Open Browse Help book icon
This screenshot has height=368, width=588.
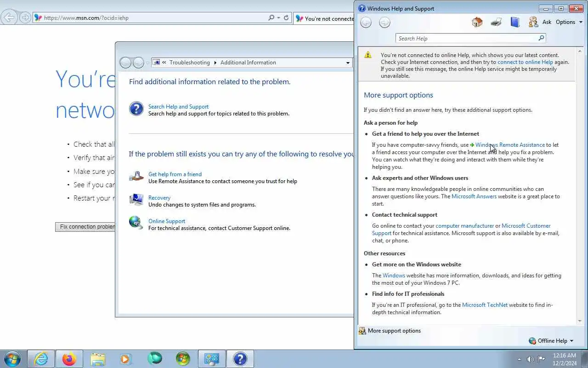point(515,22)
